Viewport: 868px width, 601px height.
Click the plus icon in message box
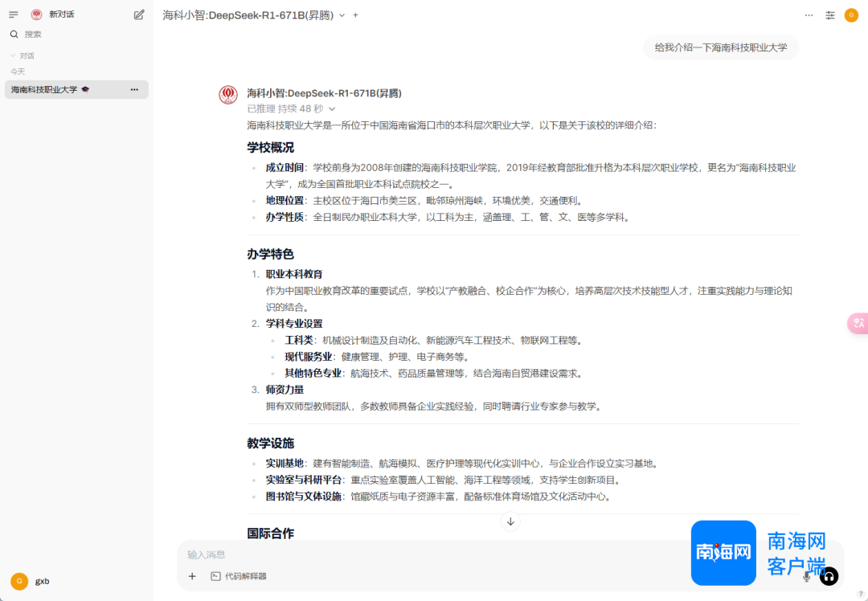pyautogui.click(x=192, y=577)
